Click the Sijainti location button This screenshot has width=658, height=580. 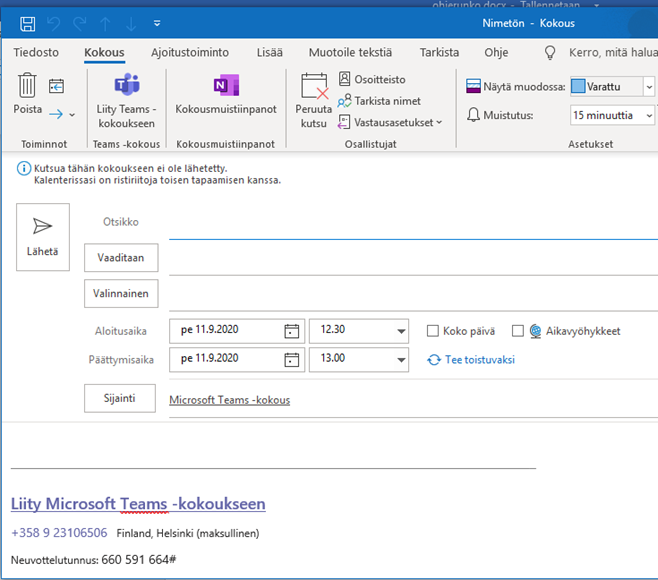tap(120, 398)
